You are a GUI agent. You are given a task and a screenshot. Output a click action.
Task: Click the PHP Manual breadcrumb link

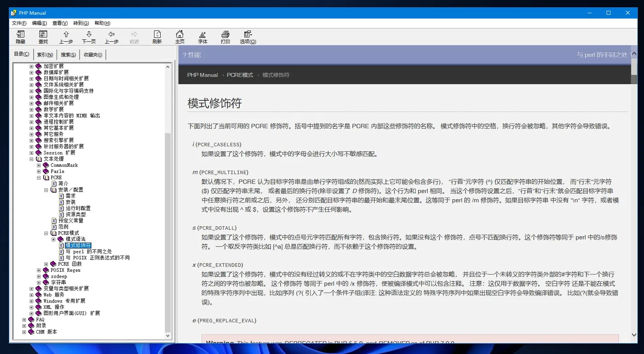pyautogui.click(x=202, y=75)
